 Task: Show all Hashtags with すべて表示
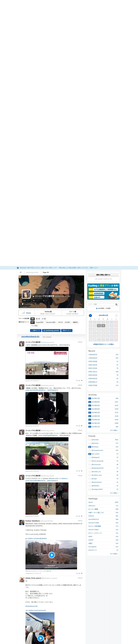click(x=114, y=554)
